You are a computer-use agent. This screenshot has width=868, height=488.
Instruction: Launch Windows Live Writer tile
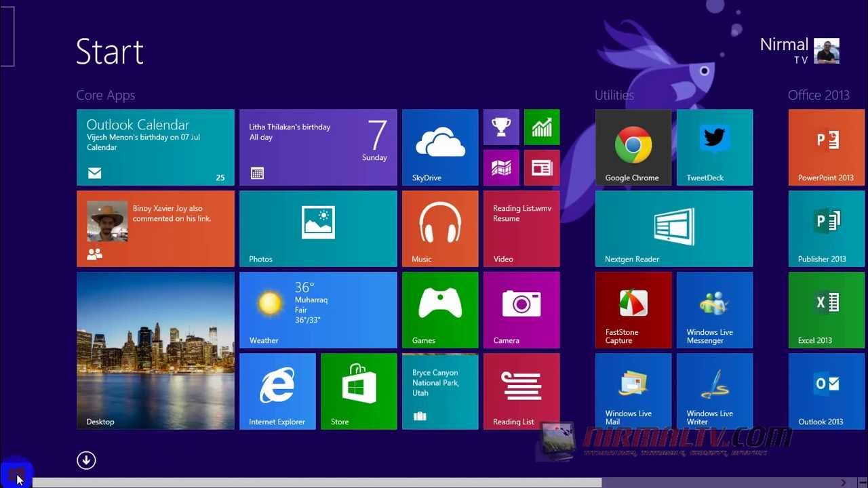click(x=715, y=391)
